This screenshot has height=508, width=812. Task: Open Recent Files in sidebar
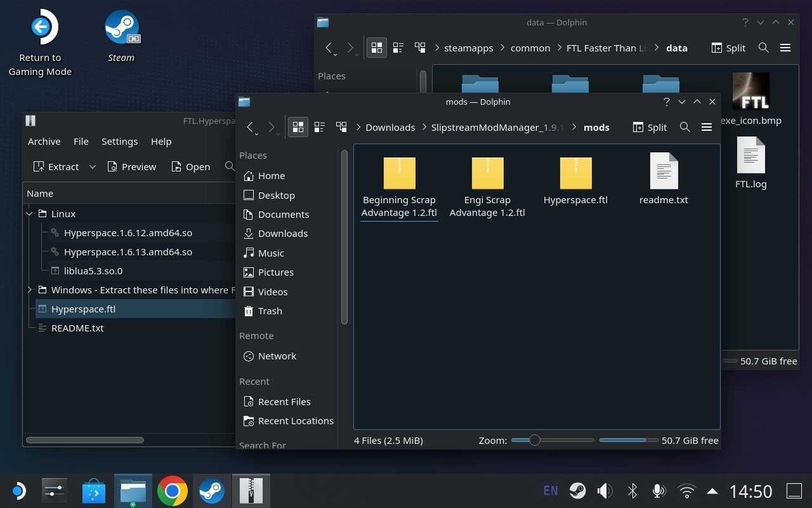[277, 401]
